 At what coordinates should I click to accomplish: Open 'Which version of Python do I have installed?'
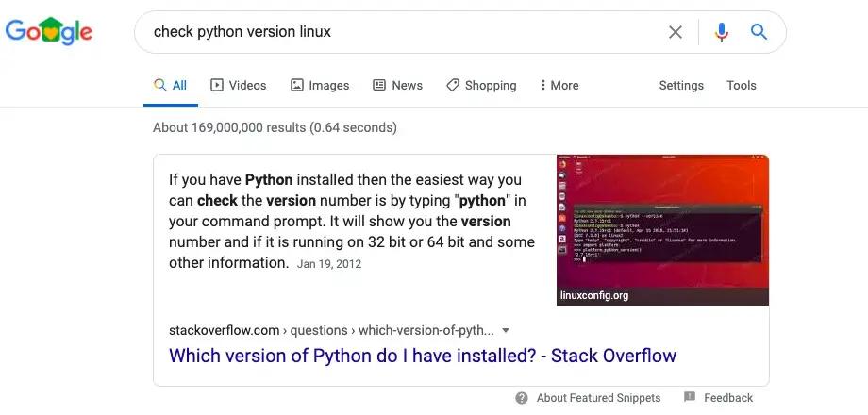(423, 356)
